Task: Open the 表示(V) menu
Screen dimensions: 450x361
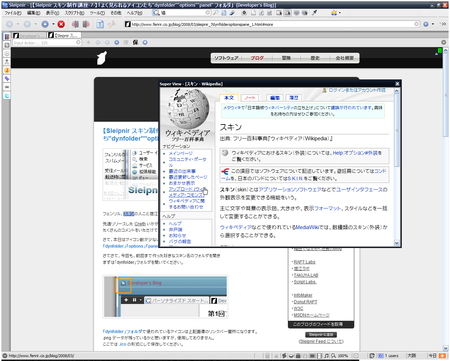Action: coord(52,13)
